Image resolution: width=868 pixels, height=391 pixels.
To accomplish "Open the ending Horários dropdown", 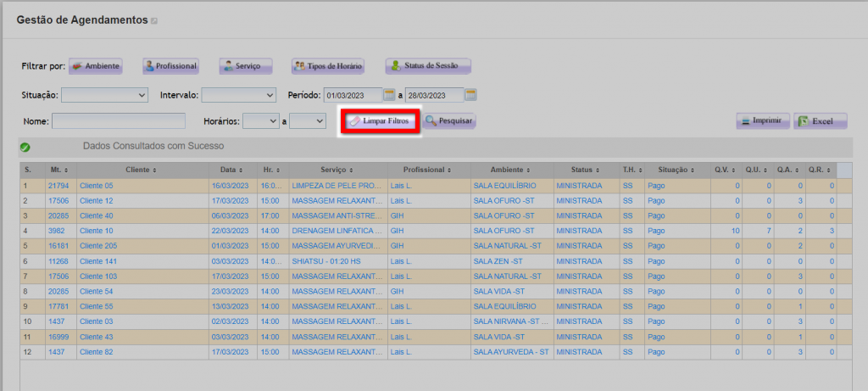I will [308, 122].
